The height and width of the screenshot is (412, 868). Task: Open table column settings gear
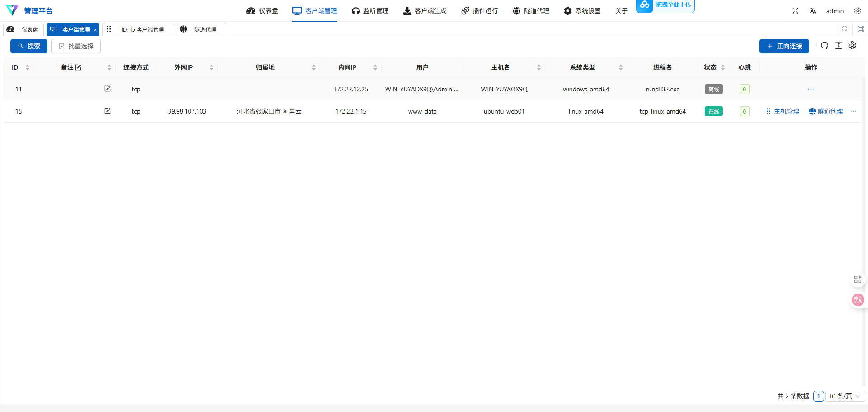852,46
